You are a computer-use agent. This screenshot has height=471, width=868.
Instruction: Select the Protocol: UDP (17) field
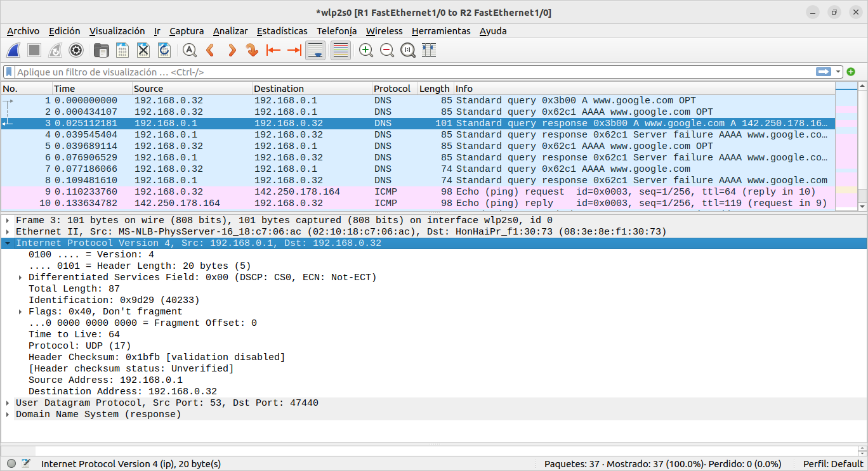click(79, 345)
